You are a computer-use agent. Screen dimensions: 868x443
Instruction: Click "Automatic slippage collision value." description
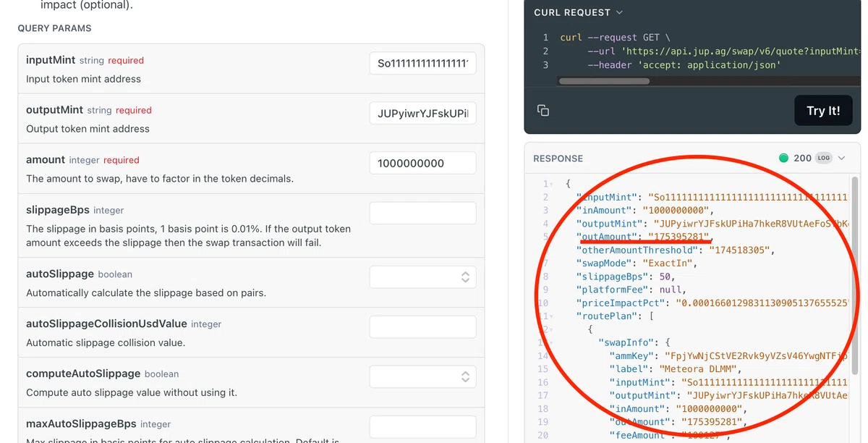coord(106,342)
